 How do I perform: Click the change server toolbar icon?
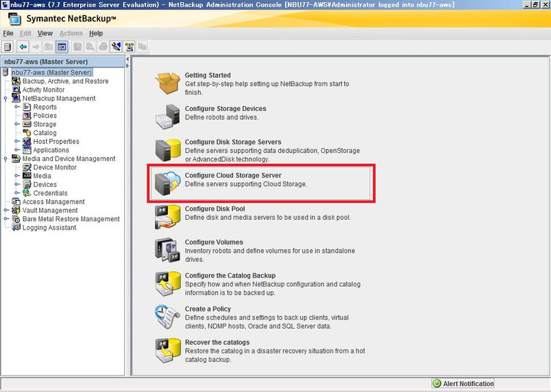coord(8,47)
